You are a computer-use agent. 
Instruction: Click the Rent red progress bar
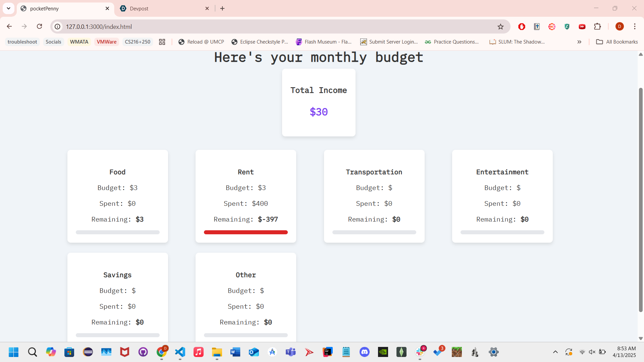coord(246,232)
